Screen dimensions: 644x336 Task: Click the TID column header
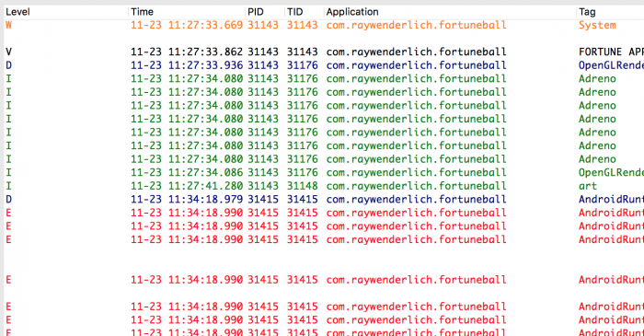[x=294, y=12]
